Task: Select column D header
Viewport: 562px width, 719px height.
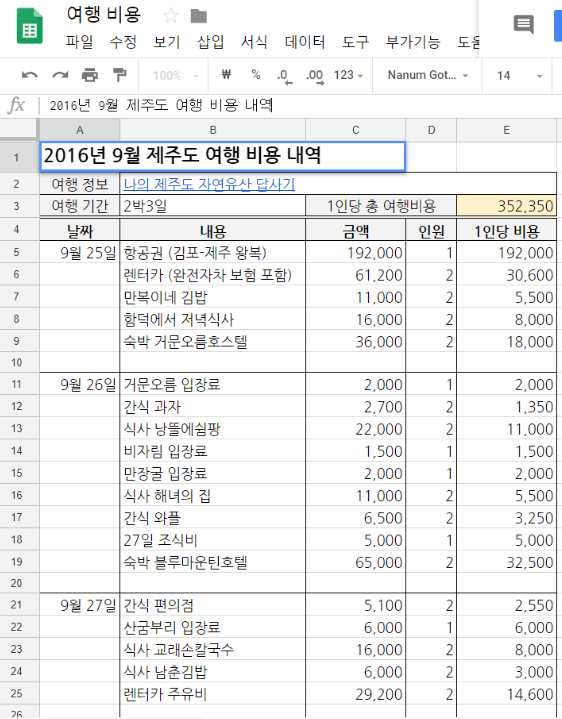Action: 431,130
